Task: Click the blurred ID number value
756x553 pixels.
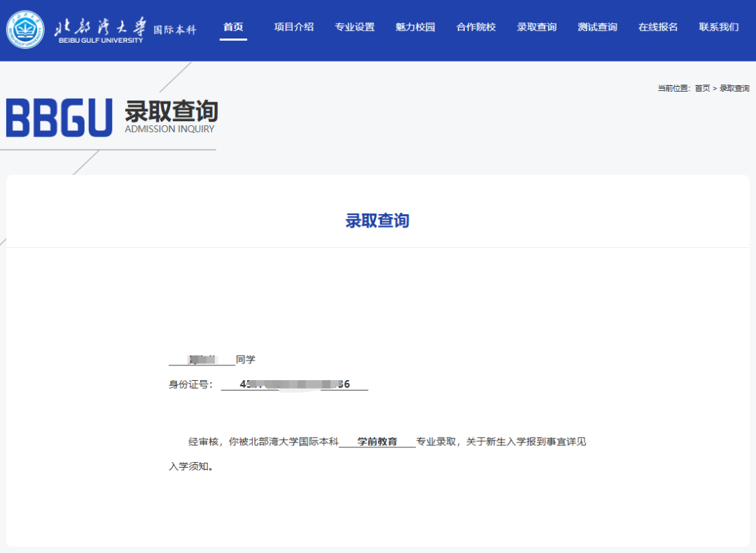Action: click(x=295, y=384)
